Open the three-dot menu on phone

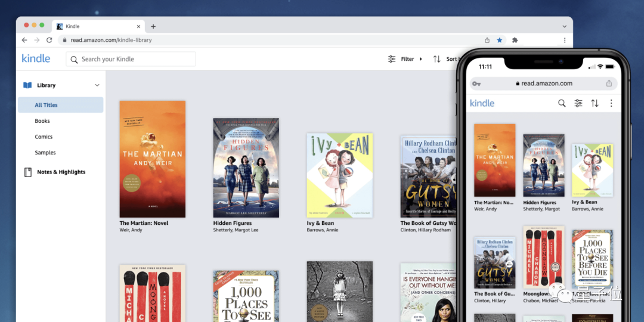pos(611,103)
